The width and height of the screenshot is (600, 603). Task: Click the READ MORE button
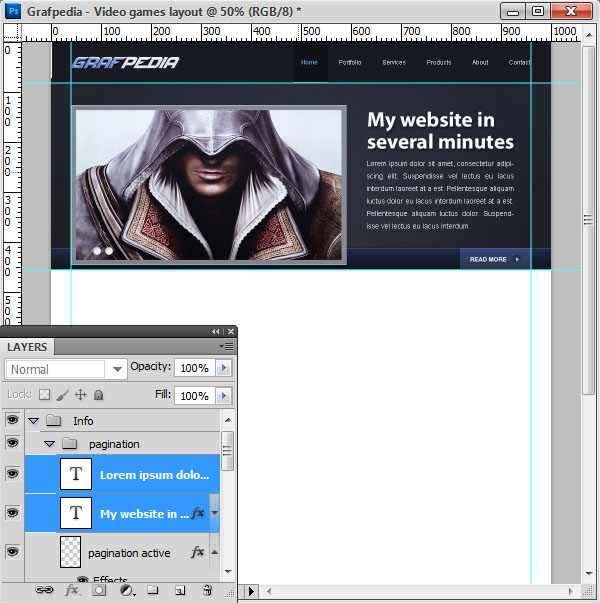(x=495, y=259)
